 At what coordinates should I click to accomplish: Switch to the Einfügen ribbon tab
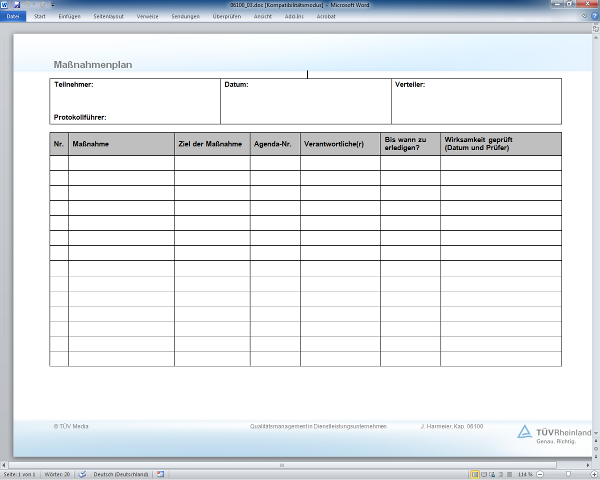(70, 17)
